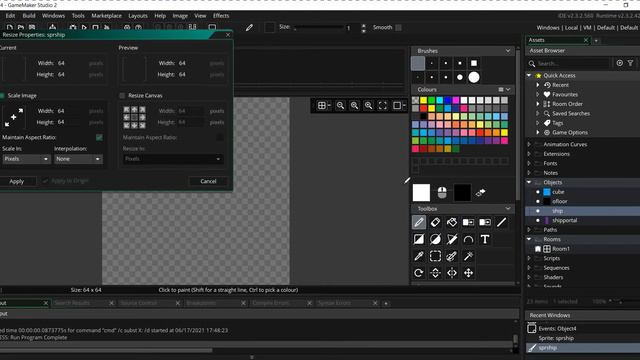640x360 pixels.
Task: Expand the Animation Curves folder
Action: click(529, 144)
